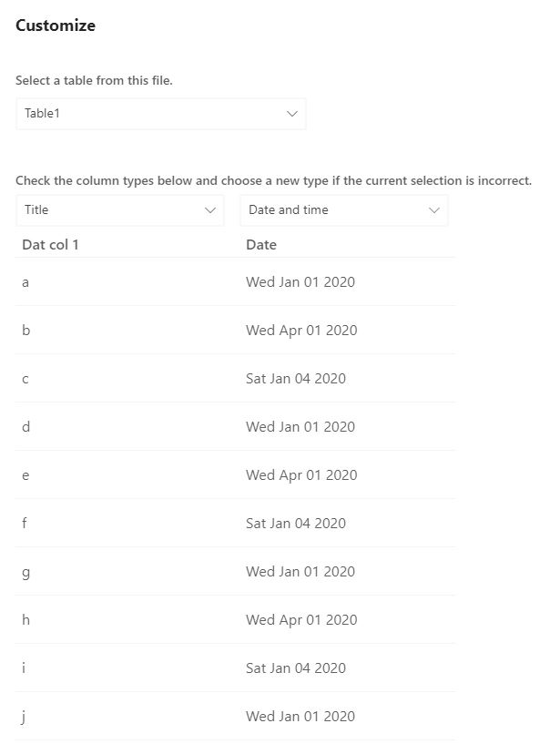Image resolution: width=560 pixels, height=744 pixels.
Task: Select the date value in row h
Action: [301, 620]
